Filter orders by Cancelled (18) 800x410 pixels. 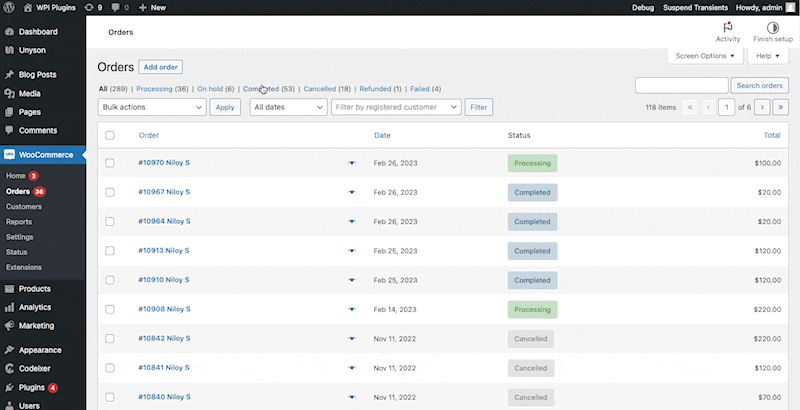point(327,89)
